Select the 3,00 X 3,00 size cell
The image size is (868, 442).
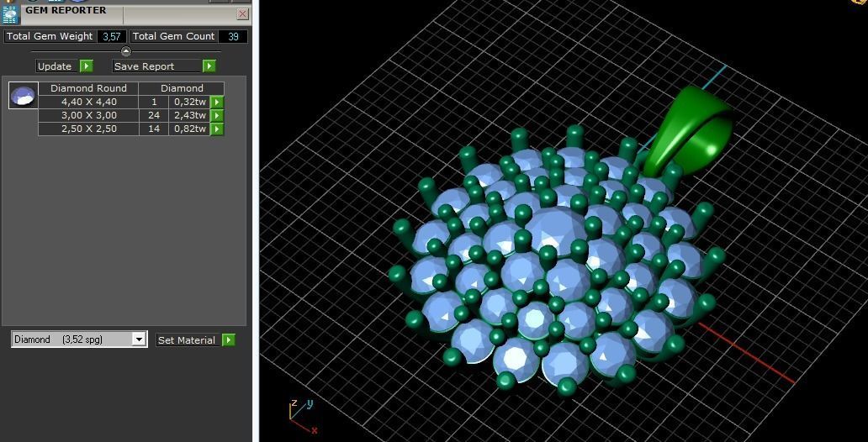pos(88,116)
